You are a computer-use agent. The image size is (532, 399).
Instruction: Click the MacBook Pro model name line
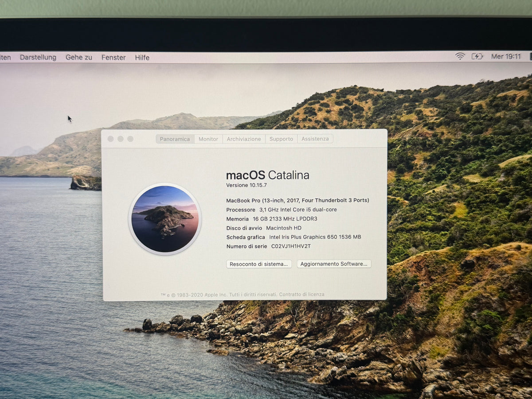pos(297,200)
